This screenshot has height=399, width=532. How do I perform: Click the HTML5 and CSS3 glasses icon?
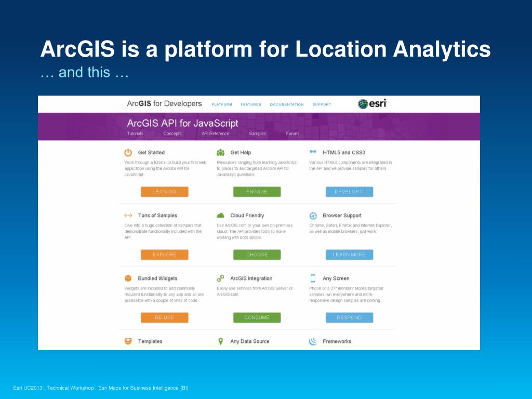[313, 152]
